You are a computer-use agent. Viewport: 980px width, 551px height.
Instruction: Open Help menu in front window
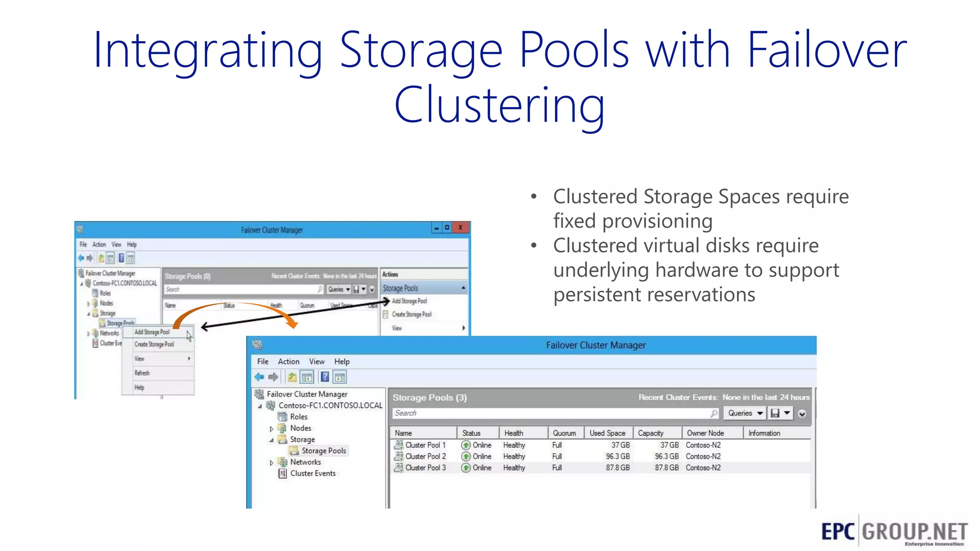(342, 362)
